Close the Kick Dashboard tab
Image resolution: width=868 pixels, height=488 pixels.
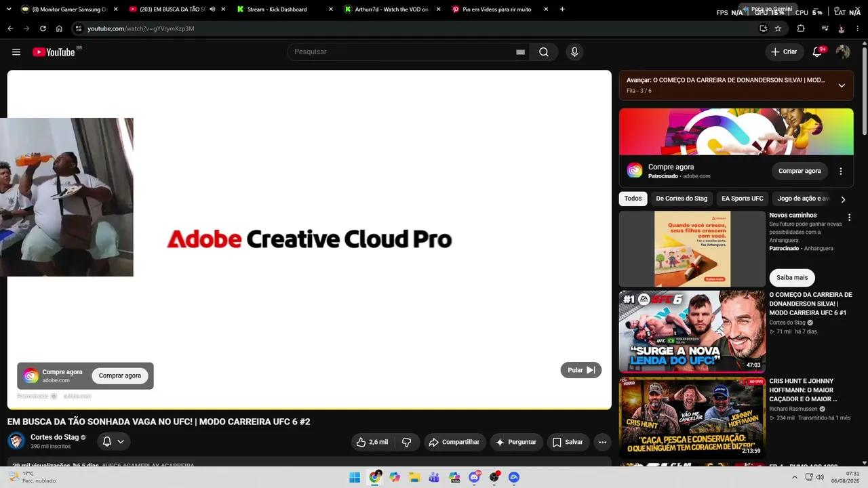pos(331,9)
